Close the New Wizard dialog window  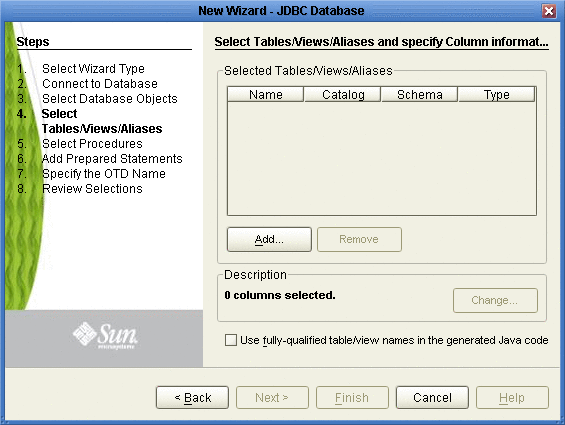549,11
